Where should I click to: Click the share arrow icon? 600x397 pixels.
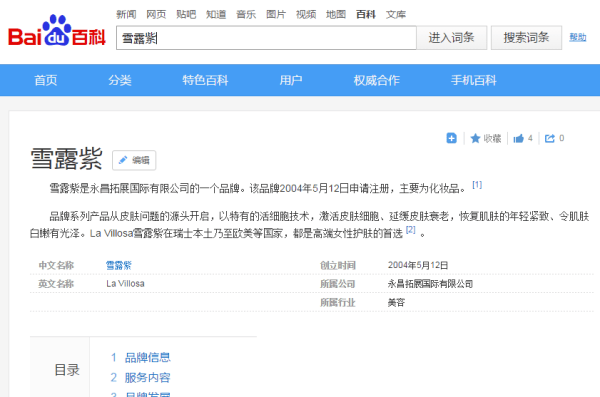click(x=550, y=138)
